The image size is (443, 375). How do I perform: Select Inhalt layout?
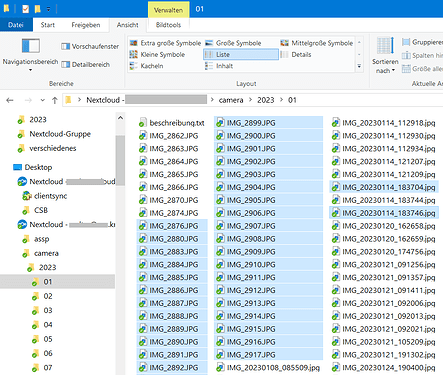click(219, 66)
